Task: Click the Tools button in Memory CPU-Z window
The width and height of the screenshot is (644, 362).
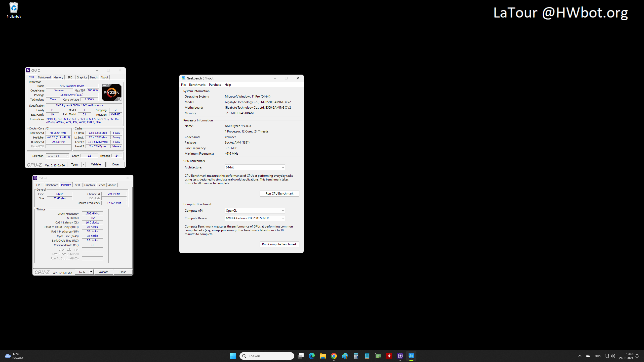Action: point(82,272)
